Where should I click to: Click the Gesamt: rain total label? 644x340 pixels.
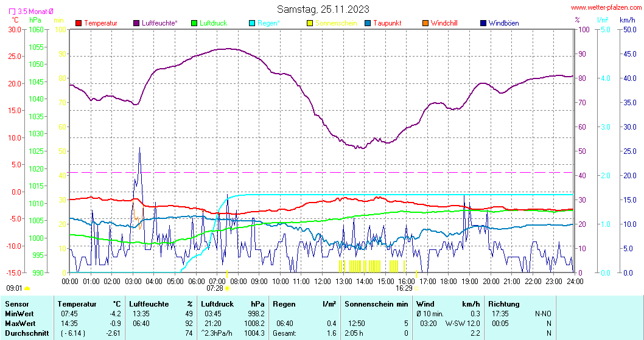pos(284,333)
